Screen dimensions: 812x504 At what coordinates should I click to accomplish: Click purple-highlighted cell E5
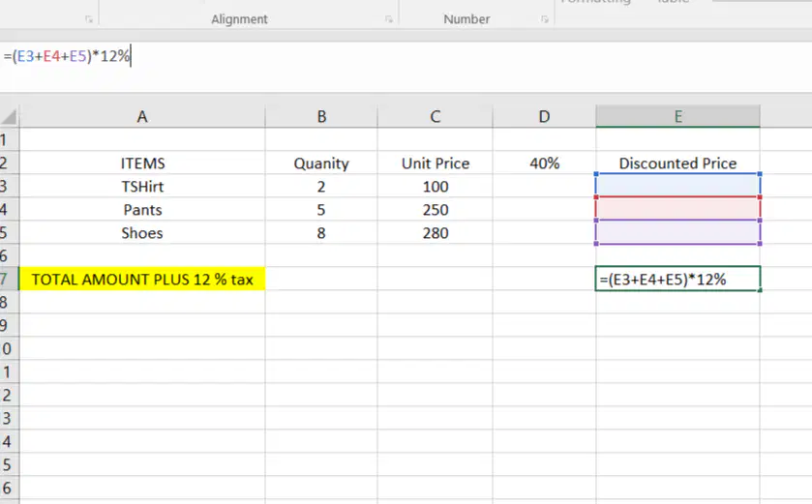677,232
